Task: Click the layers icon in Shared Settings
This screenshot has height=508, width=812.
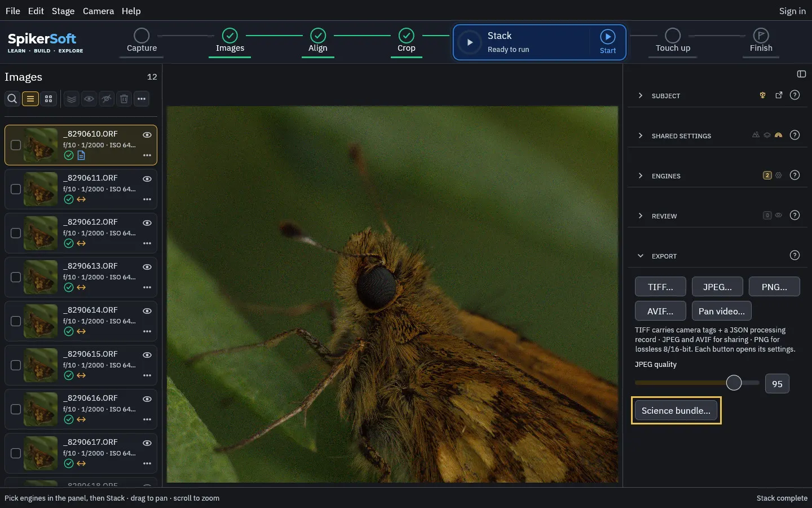Action: [767, 135]
